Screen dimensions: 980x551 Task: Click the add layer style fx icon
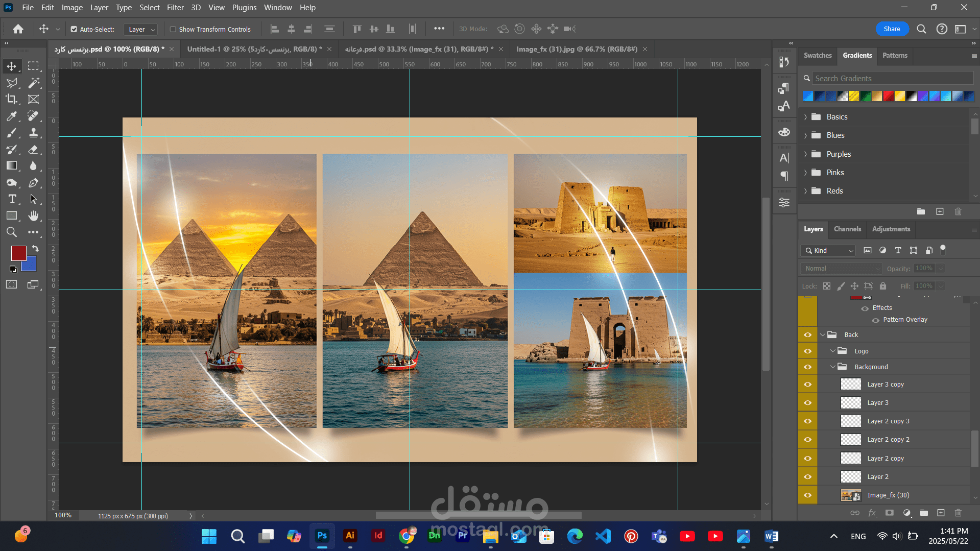point(872,513)
